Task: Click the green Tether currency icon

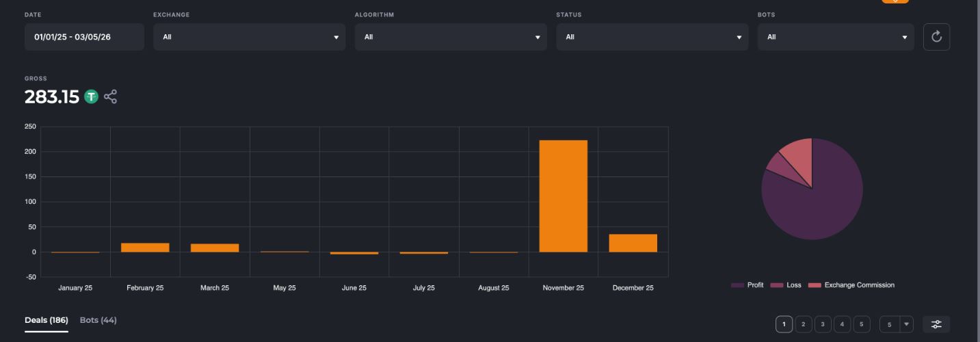Action: tap(92, 97)
